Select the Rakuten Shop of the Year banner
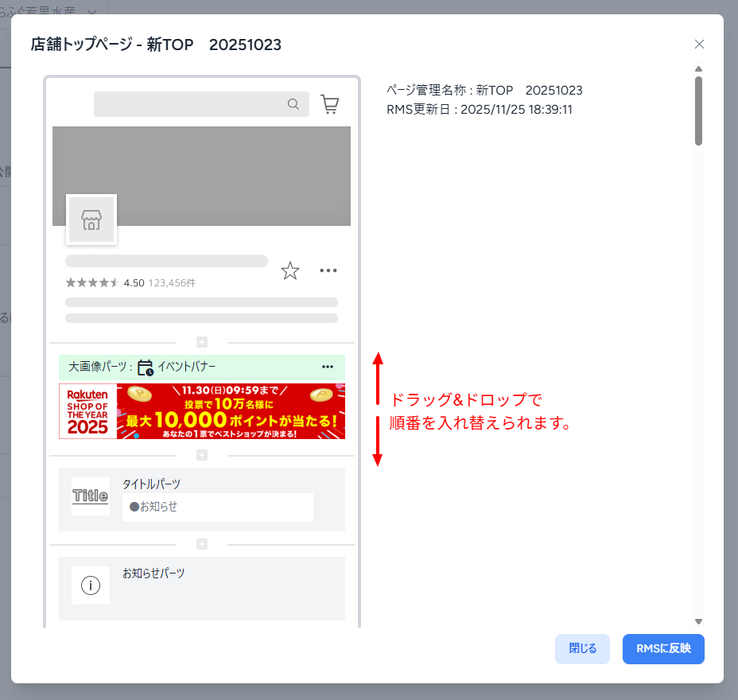The width and height of the screenshot is (738, 700). coord(202,411)
